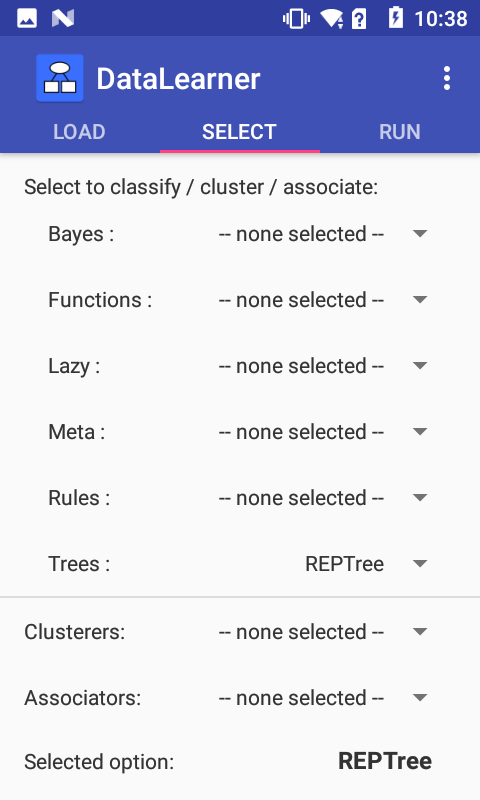480x800 pixels.
Task: Open the Functions algorithm dropdown
Action: 323,300
